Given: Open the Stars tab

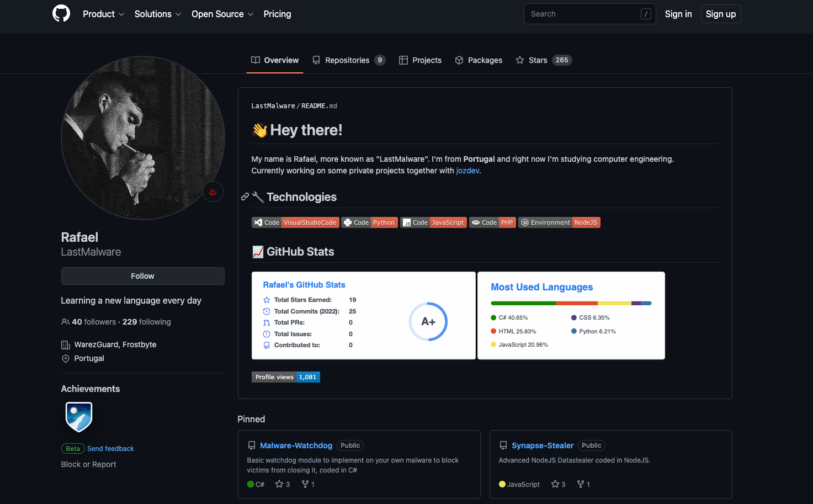Looking at the screenshot, I should tap(544, 60).
